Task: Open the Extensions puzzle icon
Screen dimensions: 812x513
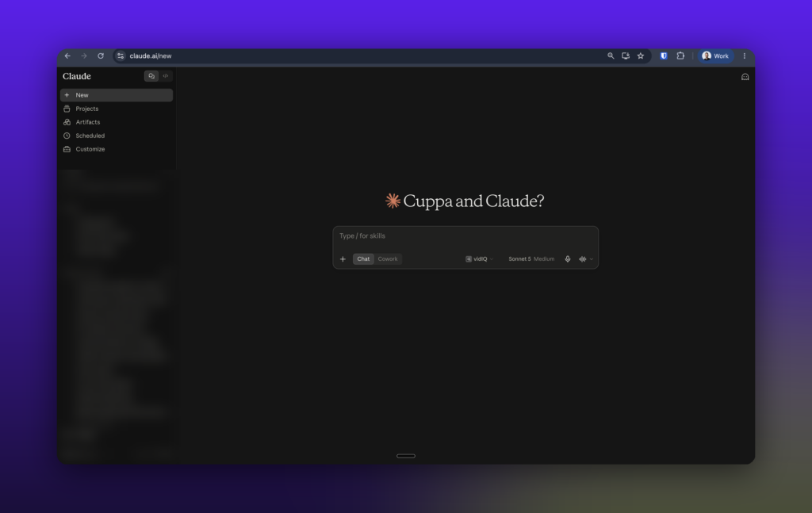Action: [680, 56]
